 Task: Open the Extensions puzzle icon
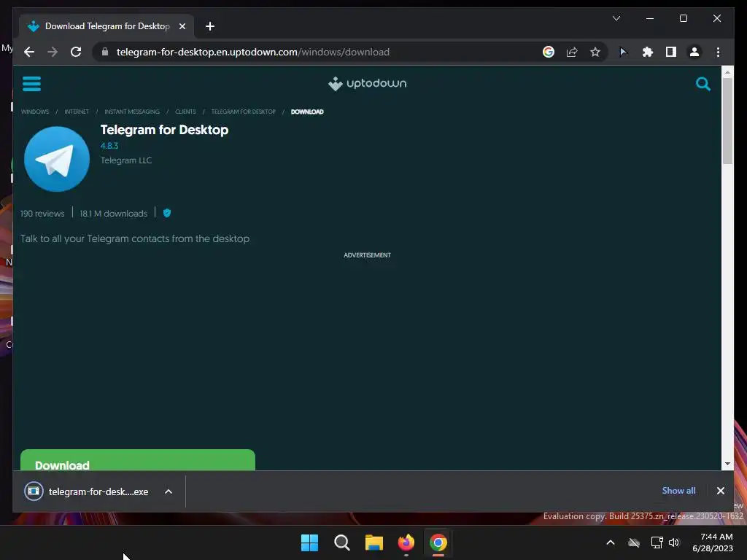pos(648,52)
